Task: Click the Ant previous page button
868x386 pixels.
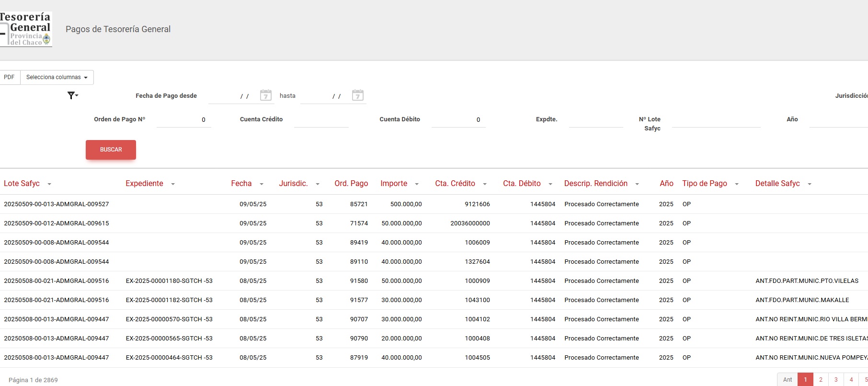Action: [x=788, y=379]
